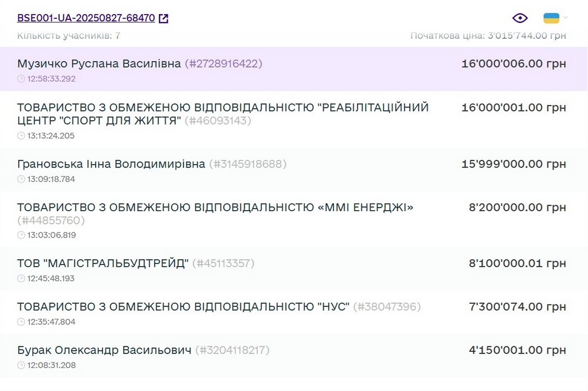Click participant code #38047396
The width and height of the screenshot is (588, 391).
pyautogui.click(x=387, y=307)
